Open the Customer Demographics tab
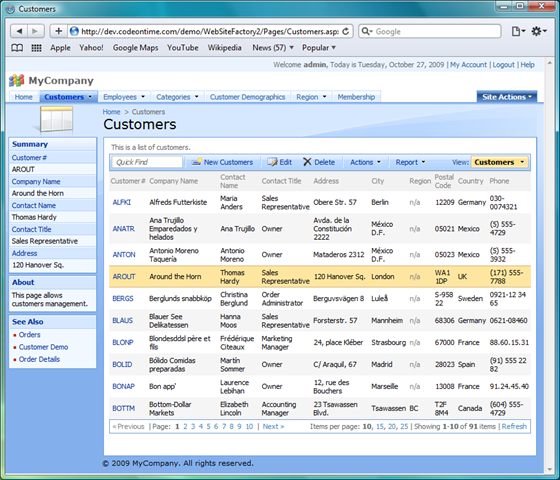 coord(248,97)
